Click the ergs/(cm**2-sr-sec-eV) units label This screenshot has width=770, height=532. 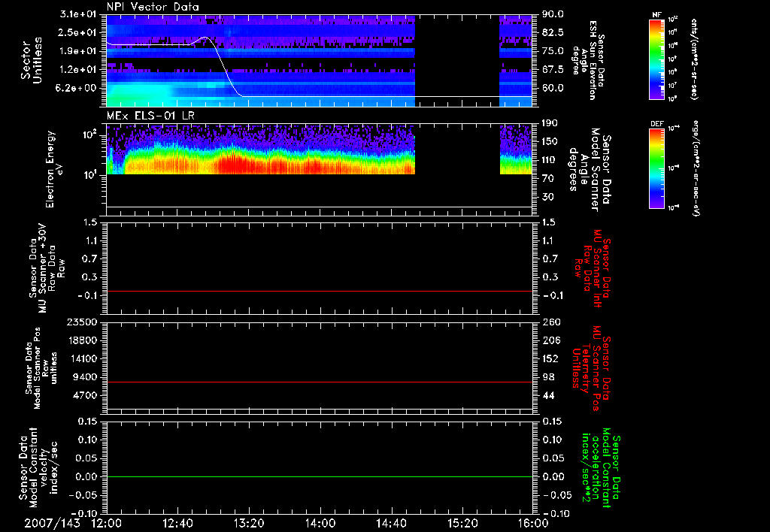(696, 168)
